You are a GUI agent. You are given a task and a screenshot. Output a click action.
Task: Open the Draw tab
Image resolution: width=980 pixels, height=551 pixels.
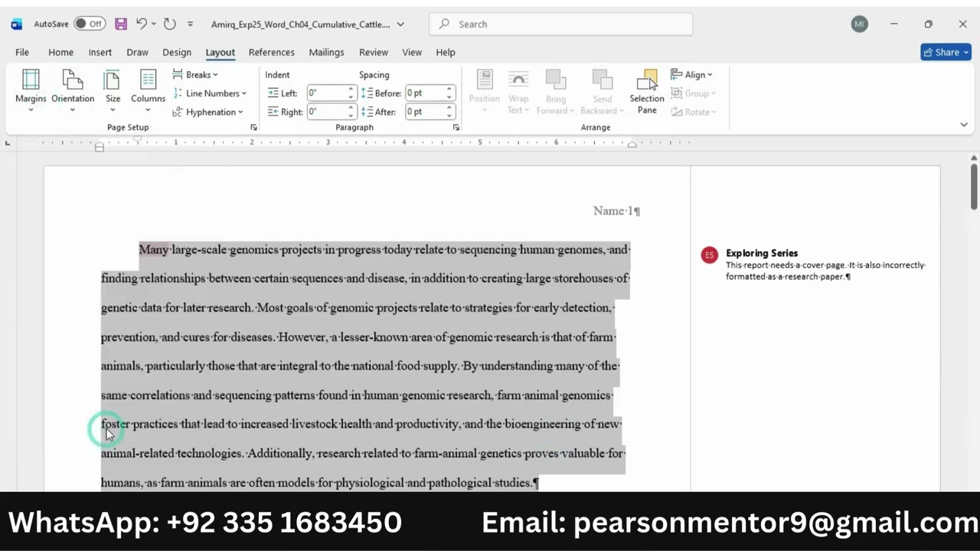(x=138, y=52)
